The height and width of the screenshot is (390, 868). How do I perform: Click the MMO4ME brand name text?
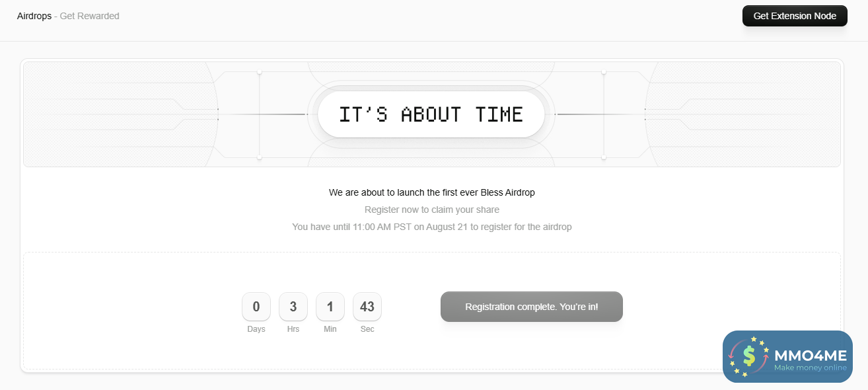810,355
